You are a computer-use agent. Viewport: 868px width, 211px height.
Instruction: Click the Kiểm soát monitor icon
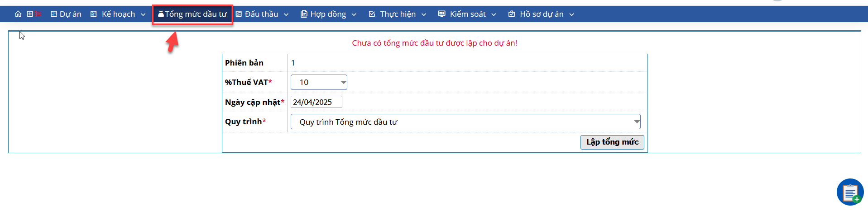[441, 14]
